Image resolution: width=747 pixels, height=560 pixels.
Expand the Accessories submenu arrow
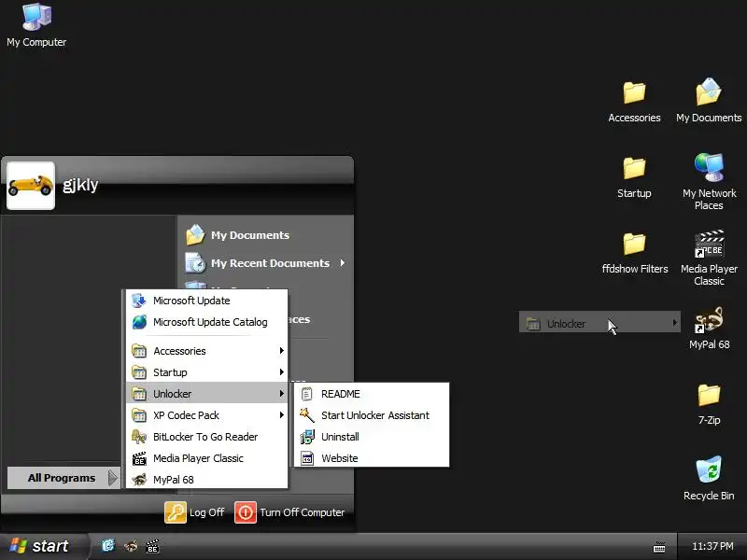point(282,351)
